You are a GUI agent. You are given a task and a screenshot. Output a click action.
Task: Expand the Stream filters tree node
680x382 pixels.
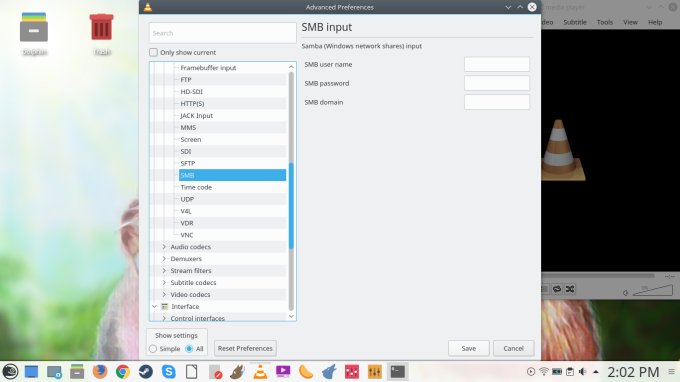[x=164, y=271]
